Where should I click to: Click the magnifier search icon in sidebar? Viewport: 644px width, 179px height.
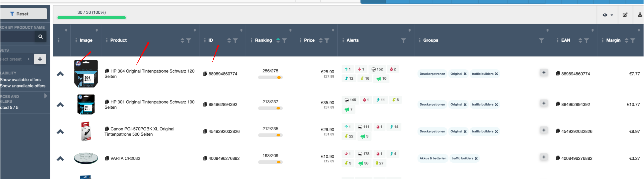coord(41,37)
